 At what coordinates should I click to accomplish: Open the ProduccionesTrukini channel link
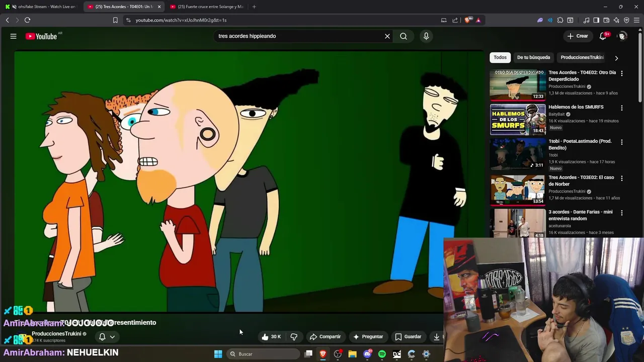56,334
